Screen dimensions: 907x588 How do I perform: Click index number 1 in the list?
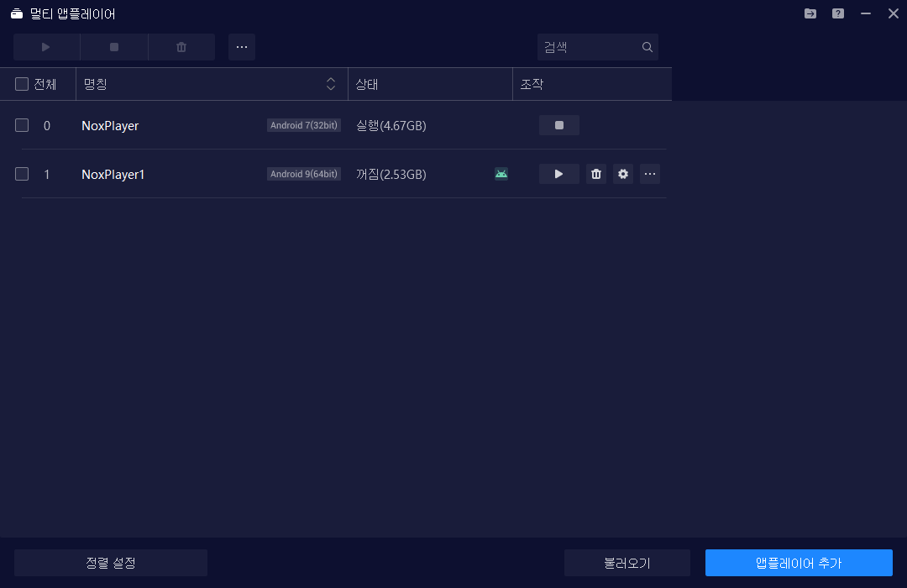pyautogui.click(x=47, y=174)
